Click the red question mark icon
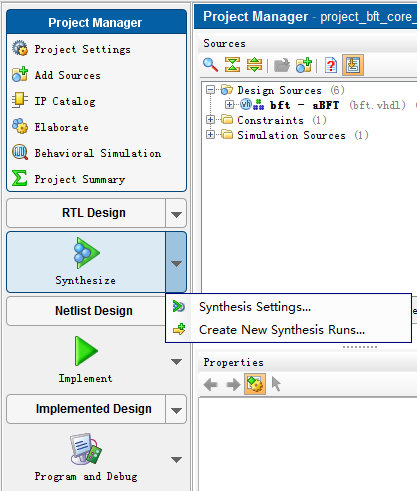 (x=331, y=65)
